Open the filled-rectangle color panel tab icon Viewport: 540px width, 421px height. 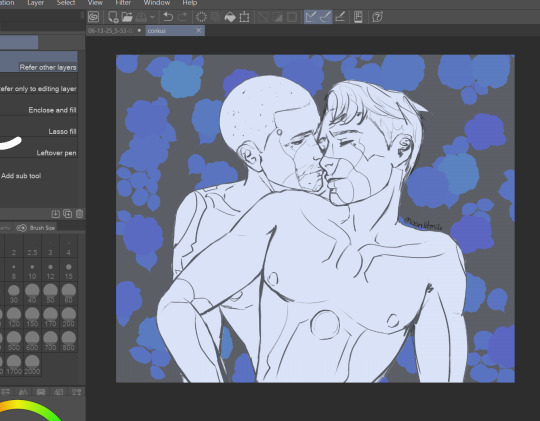[41, 392]
